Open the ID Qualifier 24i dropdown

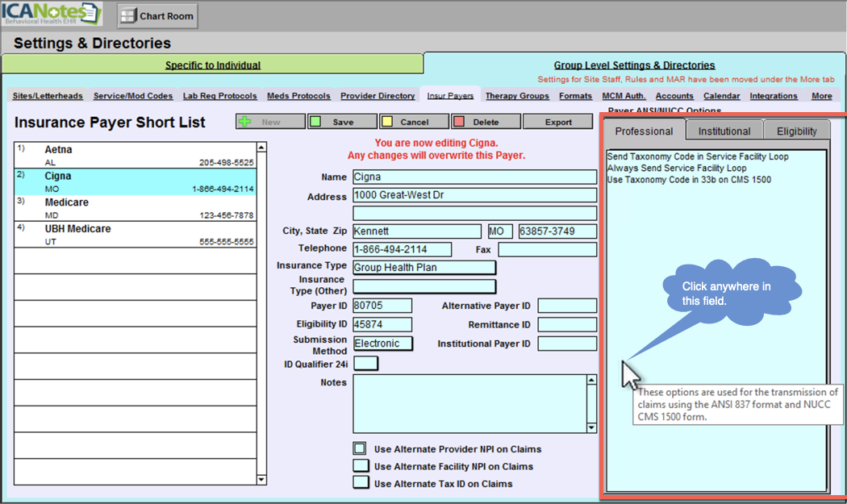pyautogui.click(x=365, y=364)
